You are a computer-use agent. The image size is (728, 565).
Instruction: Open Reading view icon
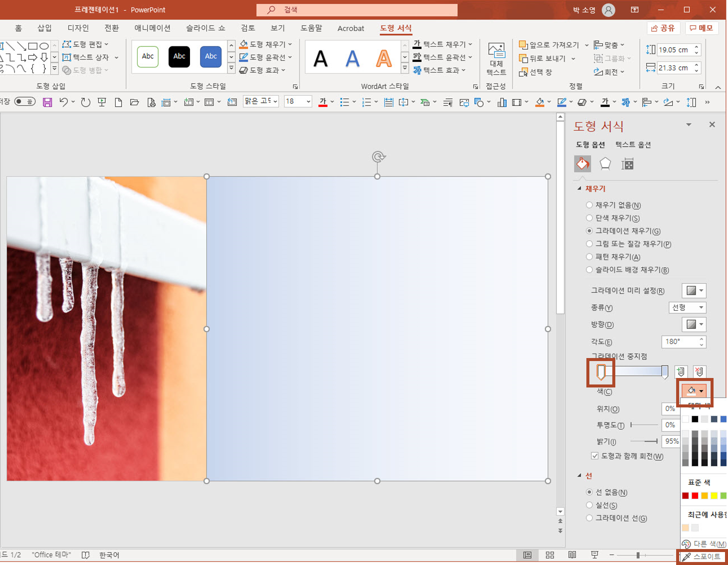click(572, 555)
